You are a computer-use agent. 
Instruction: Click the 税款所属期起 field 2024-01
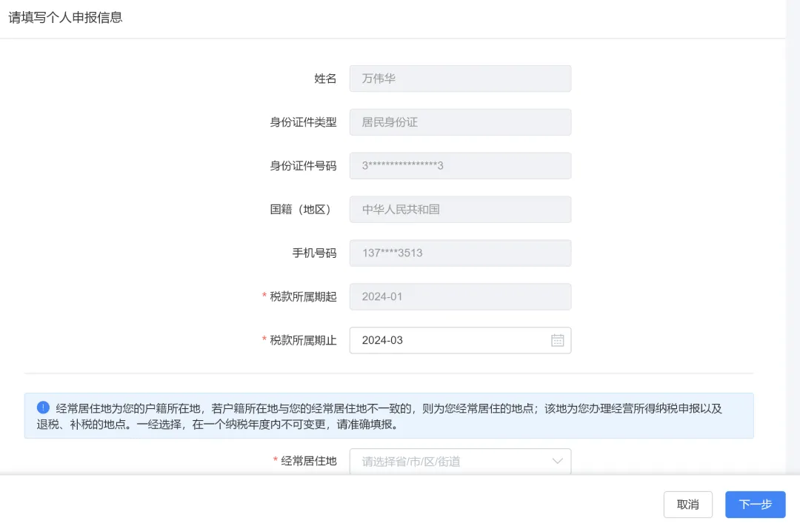click(460, 296)
